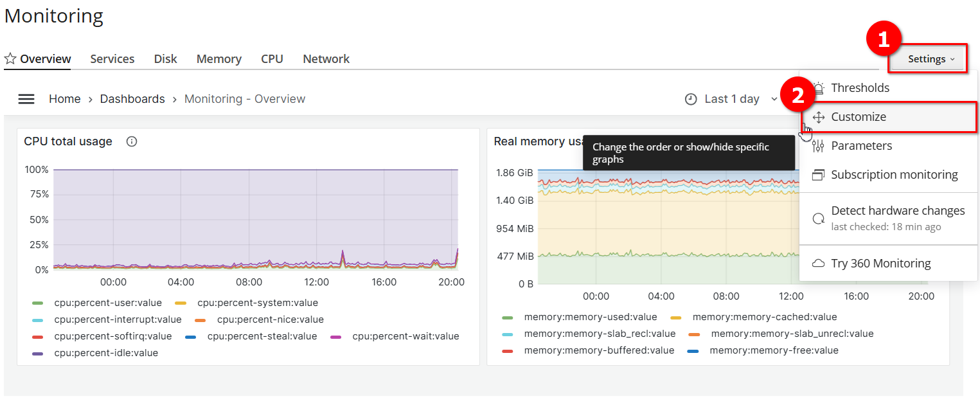
Task: Click the Real memory usage graph area
Action: [667, 228]
